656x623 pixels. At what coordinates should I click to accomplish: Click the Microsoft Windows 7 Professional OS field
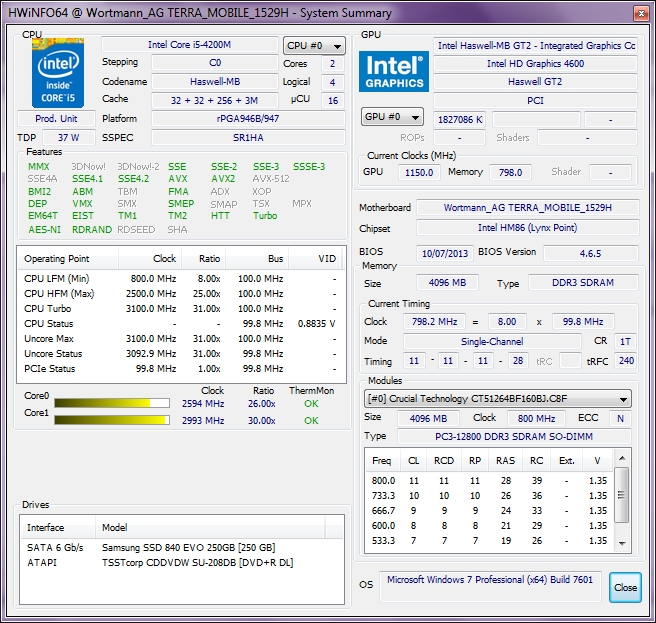click(x=490, y=587)
